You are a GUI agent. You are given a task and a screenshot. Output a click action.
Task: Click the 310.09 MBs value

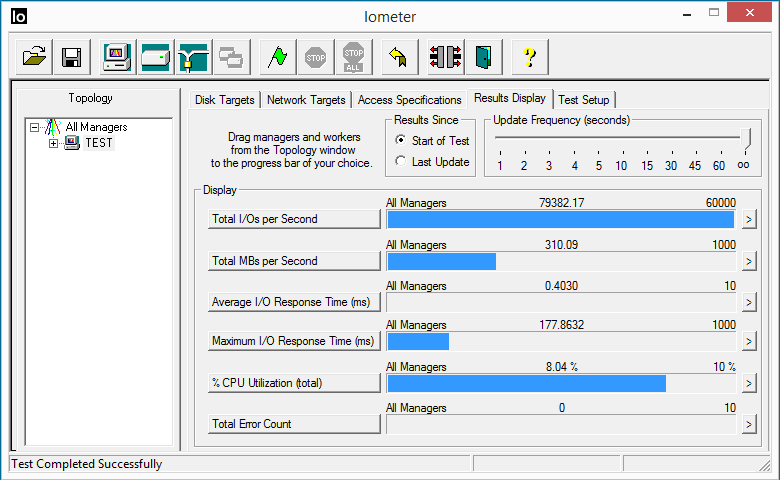coord(561,245)
